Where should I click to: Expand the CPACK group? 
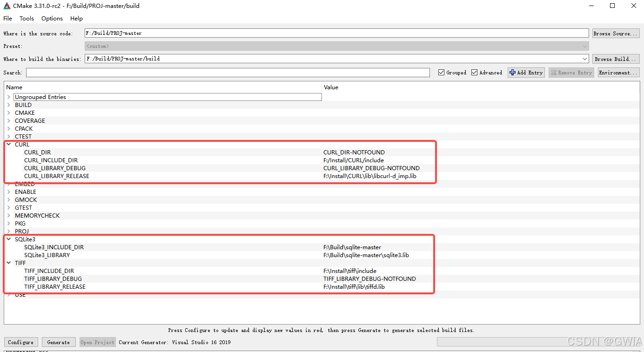click(9, 129)
